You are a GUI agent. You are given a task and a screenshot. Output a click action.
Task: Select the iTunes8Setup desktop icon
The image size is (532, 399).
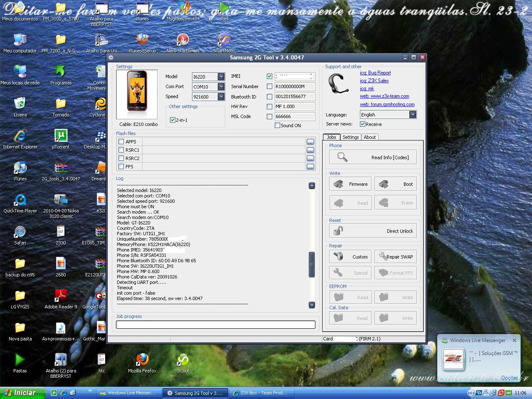click(142, 43)
